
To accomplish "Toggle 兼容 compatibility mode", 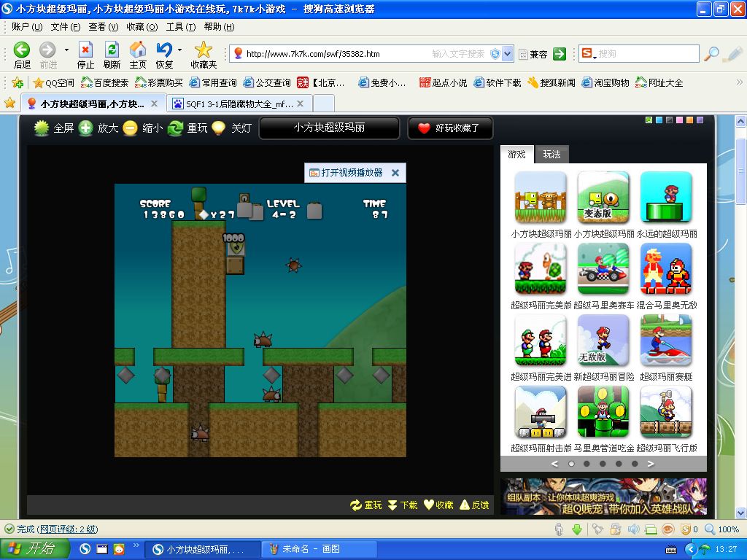I will click(533, 54).
